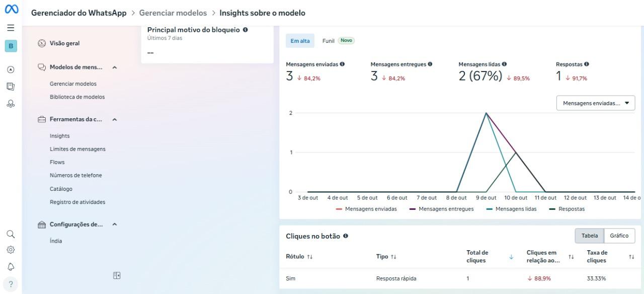The height and width of the screenshot is (294, 644).
Task: Select the Em alta tab
Action: pyautogui.click(x=300, y=41)
